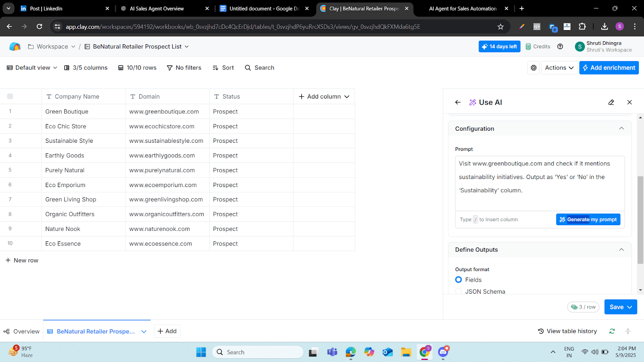This screenshot has height=362, width=644.
Task: Open the No filters button
Action: click(184, 68)
